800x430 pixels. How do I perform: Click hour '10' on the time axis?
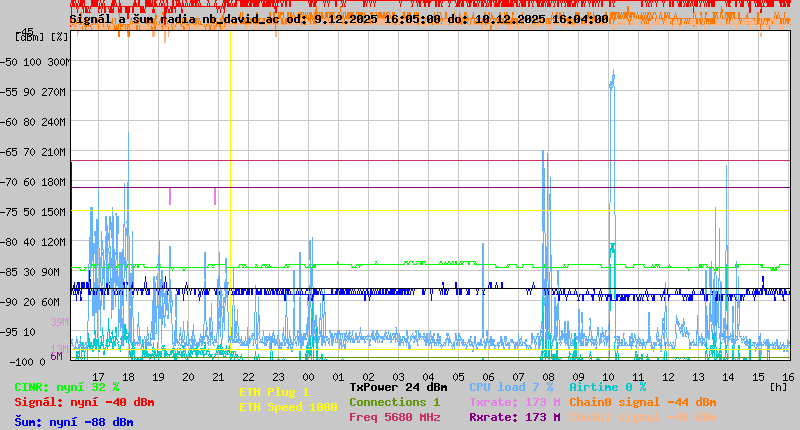(x=609, y=377)
